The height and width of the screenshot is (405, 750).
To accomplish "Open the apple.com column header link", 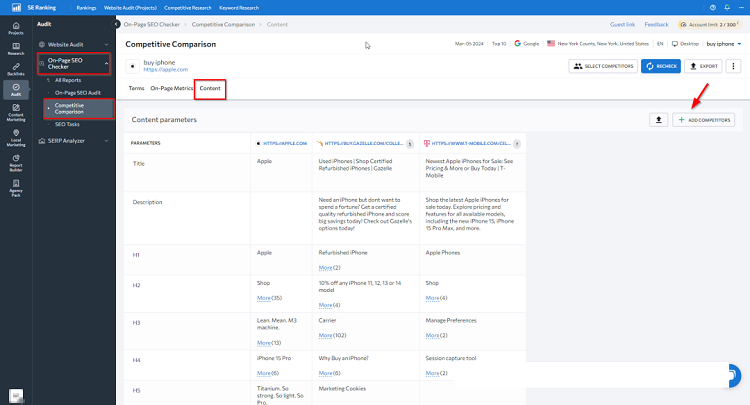I will tap(285, 143).
